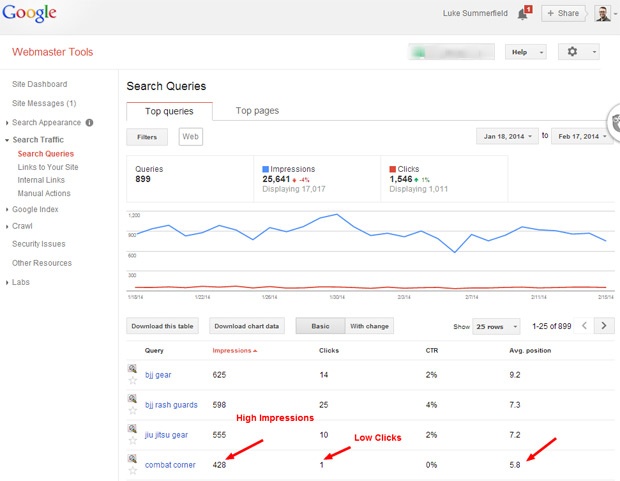Sort table by CTR column
Screen dimensions: 620x481
click(432, 350)
